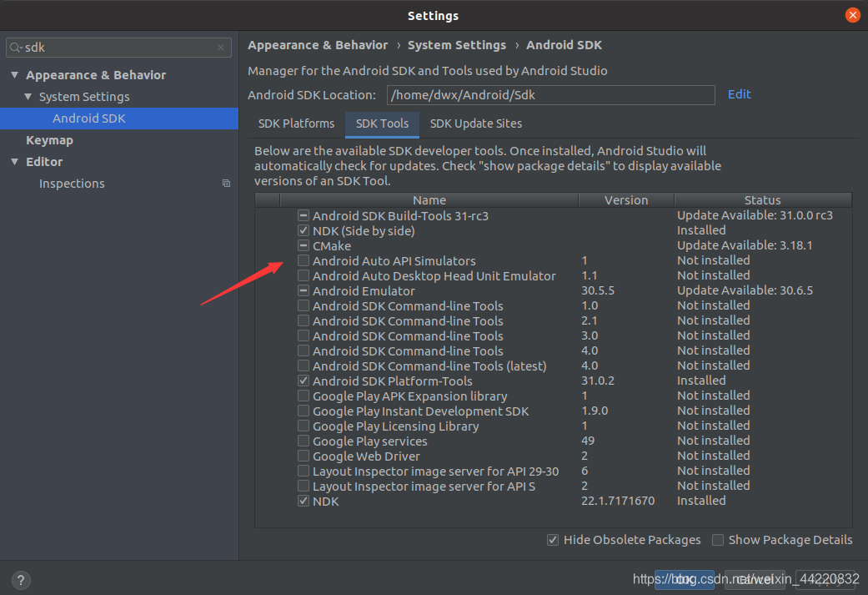
Task: Select 'Update Available: 3.18.1' status cell
Action: pos(745,245)
